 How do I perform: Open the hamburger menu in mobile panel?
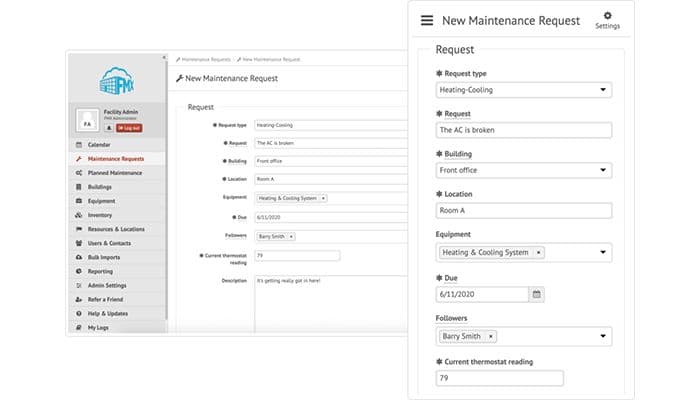[x=427, y=20]
